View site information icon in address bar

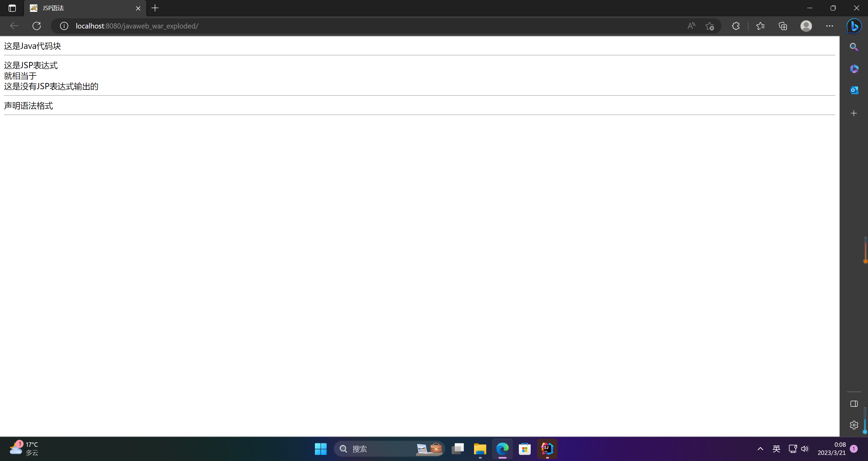[x=64, y=26]
